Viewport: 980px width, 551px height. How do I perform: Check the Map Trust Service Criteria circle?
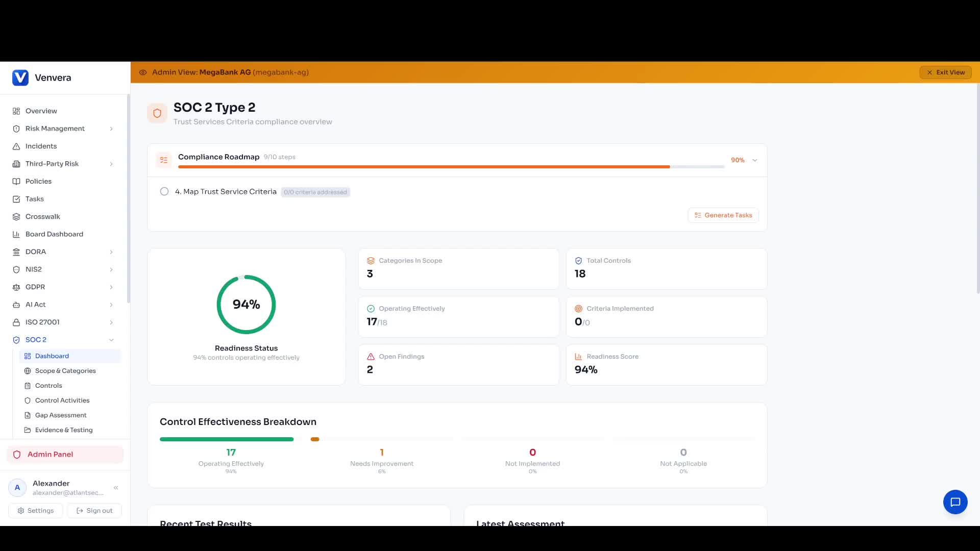tap(164, 192)
